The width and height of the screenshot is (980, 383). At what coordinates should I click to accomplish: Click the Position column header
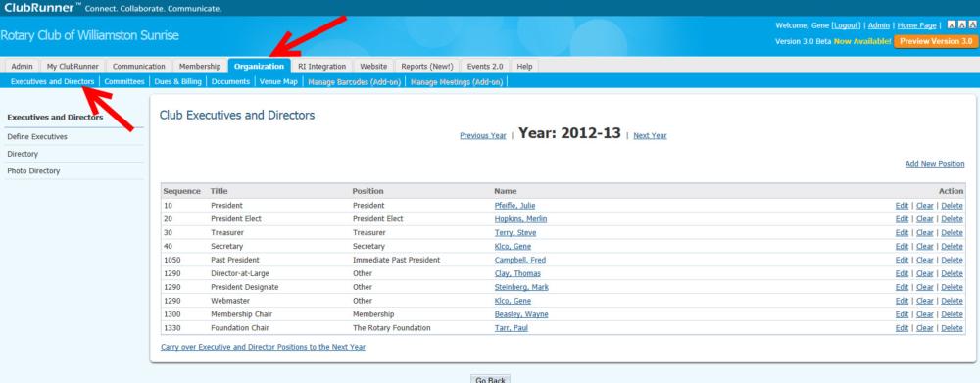coord(368,191)
